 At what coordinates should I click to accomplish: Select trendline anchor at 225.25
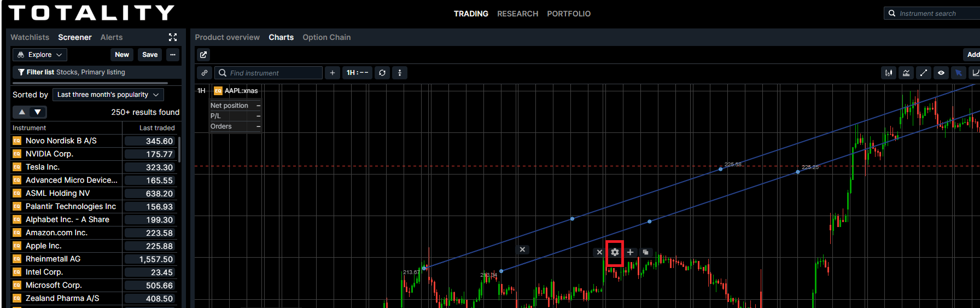798,172
